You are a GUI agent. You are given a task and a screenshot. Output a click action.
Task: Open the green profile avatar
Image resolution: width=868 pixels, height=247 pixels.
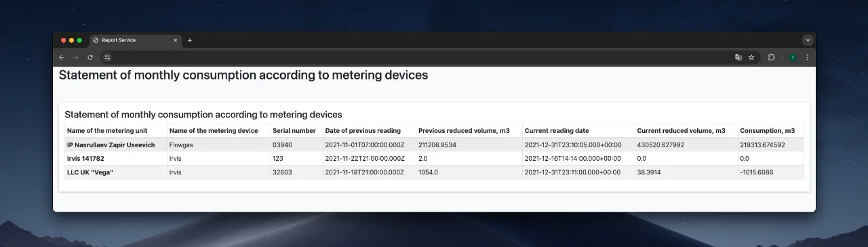(792, 58)
